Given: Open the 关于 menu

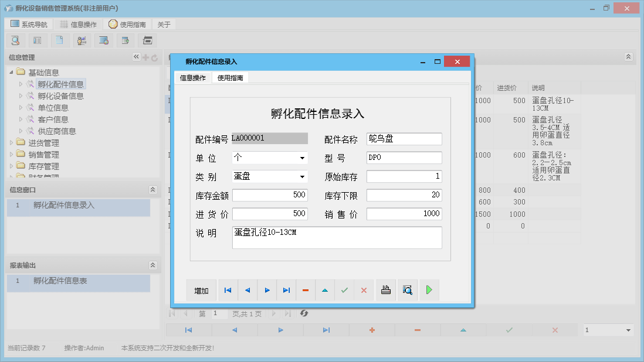Looking at the screenshot, I should coord(164,25).
